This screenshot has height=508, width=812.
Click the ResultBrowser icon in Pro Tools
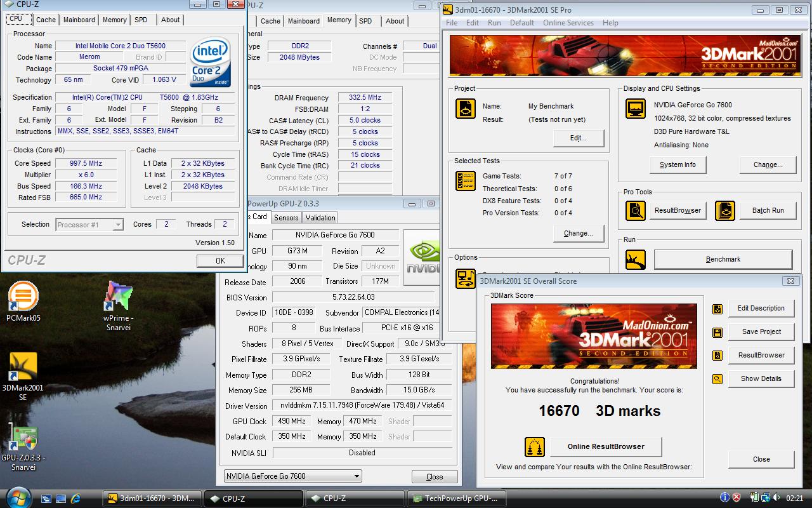pos(635,210)
